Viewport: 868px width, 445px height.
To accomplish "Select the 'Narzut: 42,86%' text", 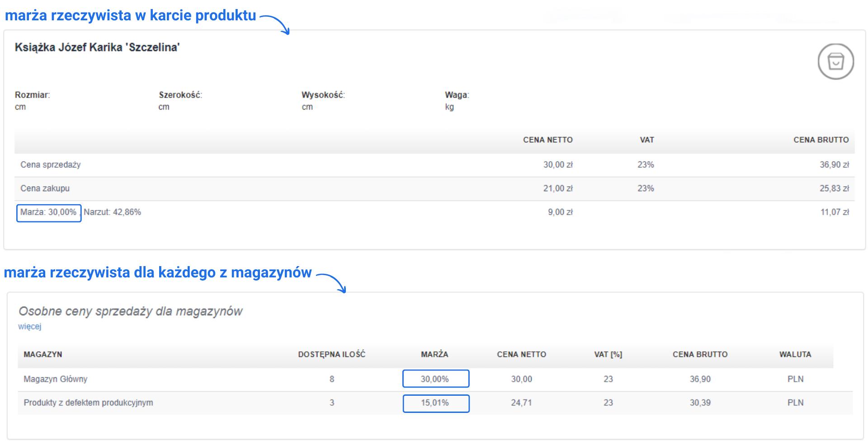I will coord(113,212).
